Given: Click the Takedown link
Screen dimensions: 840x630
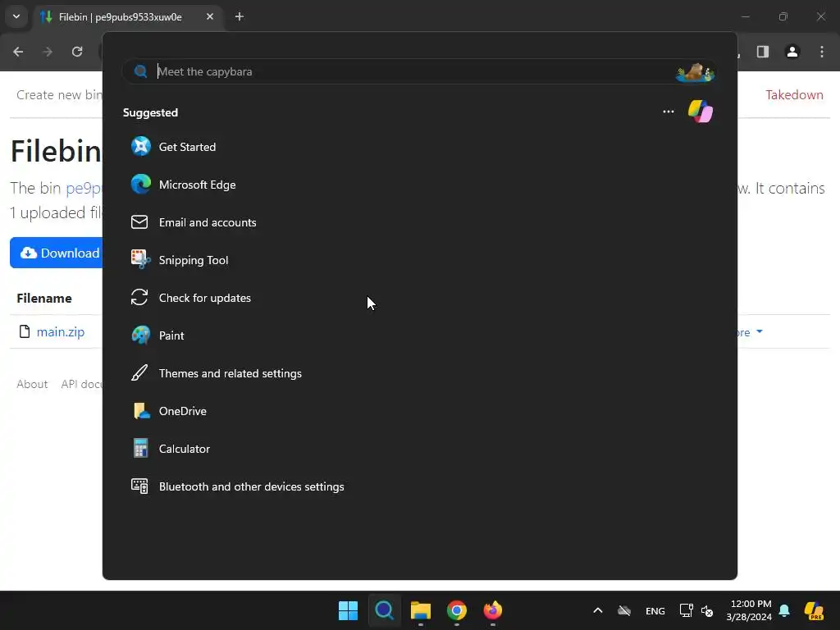Looking at the screenshot, I should tap(794, 95).
